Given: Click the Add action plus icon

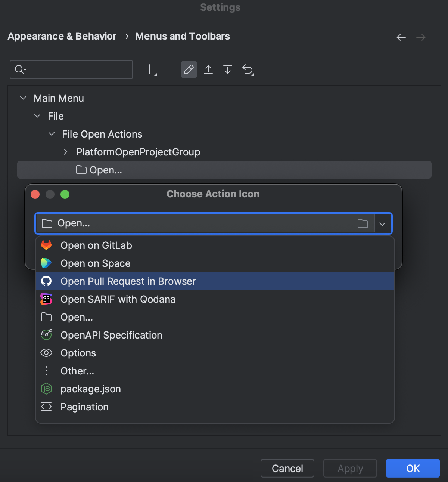Looking at the screenshot, I should [x=150, y=69].
